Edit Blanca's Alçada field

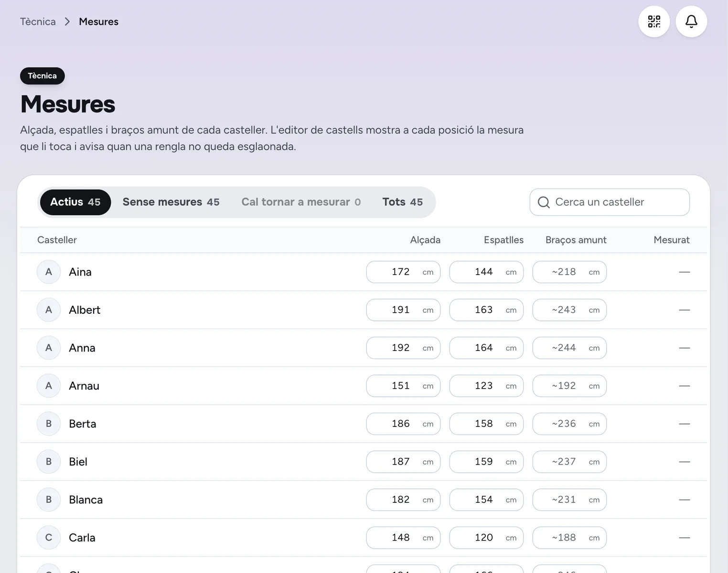click(x=403, y=500)
